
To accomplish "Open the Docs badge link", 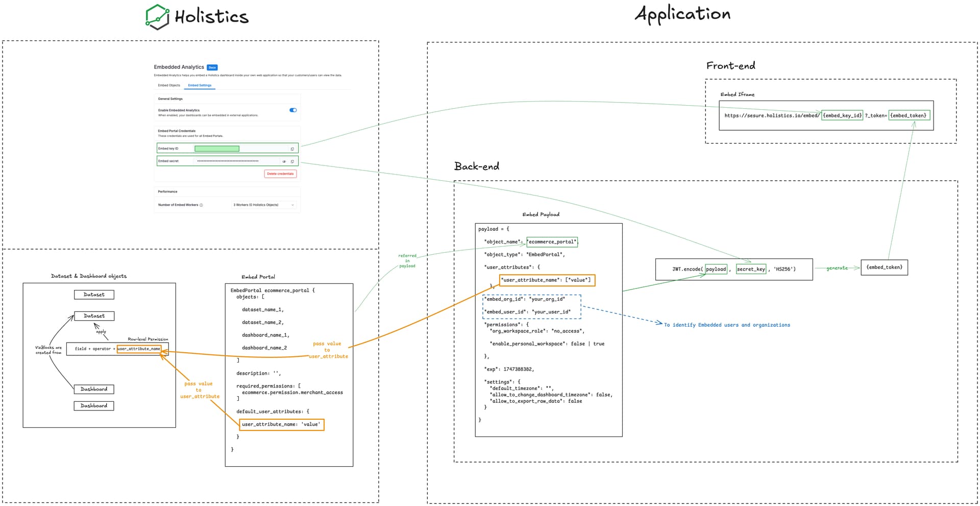I will [212, 67].
